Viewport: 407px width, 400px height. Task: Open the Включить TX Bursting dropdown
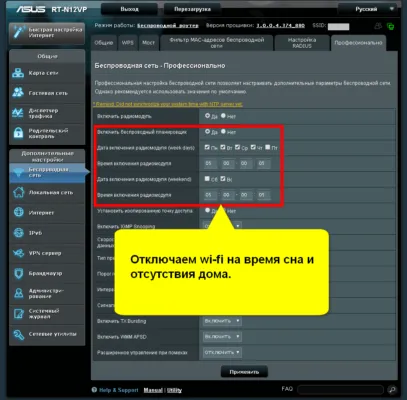tap(222, 321)
